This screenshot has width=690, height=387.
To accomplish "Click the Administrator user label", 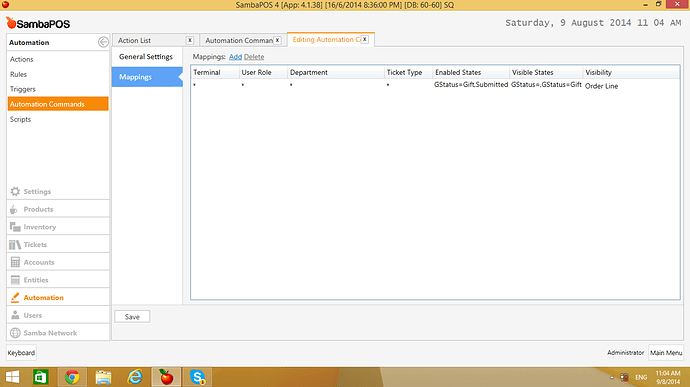I will point(625,353).
